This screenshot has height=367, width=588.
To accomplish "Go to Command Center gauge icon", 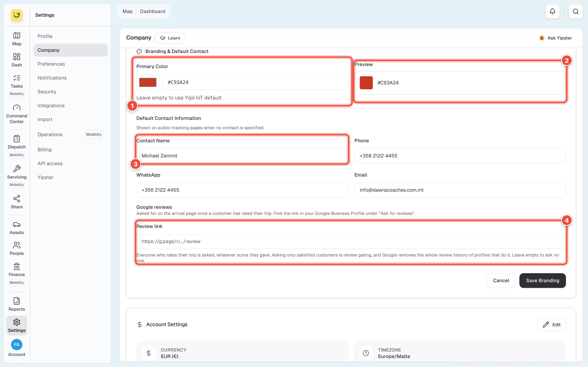I will click(x=17, y=107).
